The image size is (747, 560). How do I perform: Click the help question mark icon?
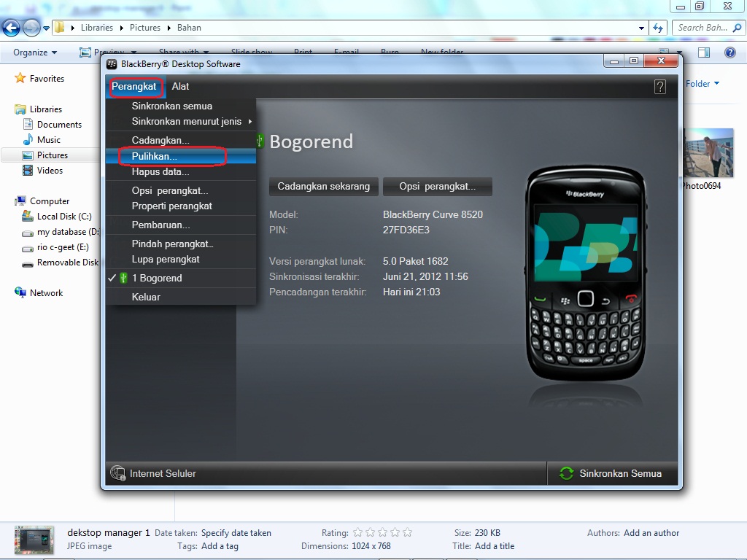(x=660, y=86)
